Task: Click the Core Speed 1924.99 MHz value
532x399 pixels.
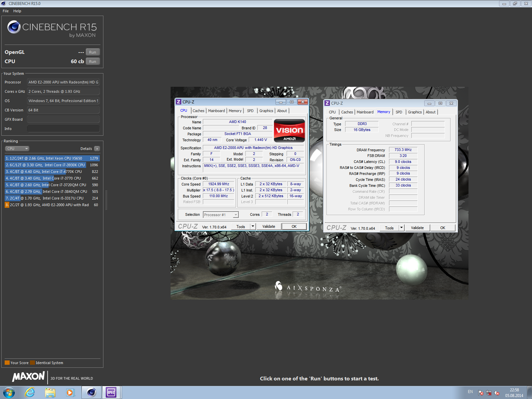Action: pos(219,184)
